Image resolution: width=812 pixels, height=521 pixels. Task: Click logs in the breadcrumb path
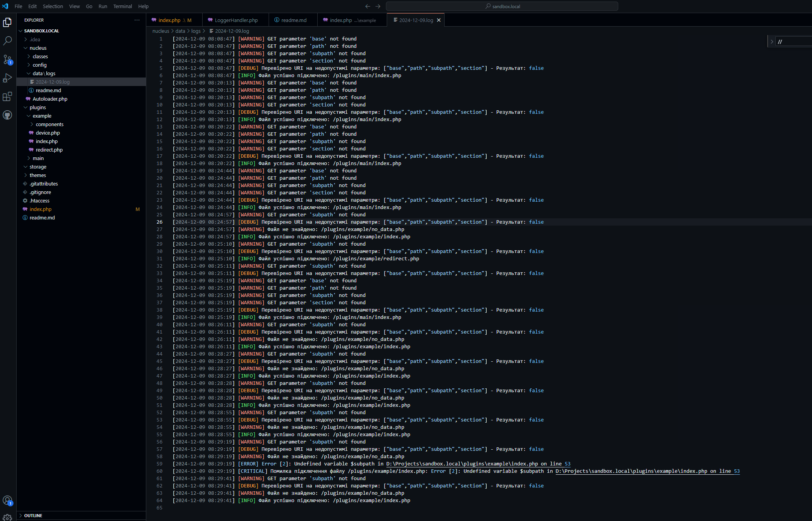click(196, 31)
